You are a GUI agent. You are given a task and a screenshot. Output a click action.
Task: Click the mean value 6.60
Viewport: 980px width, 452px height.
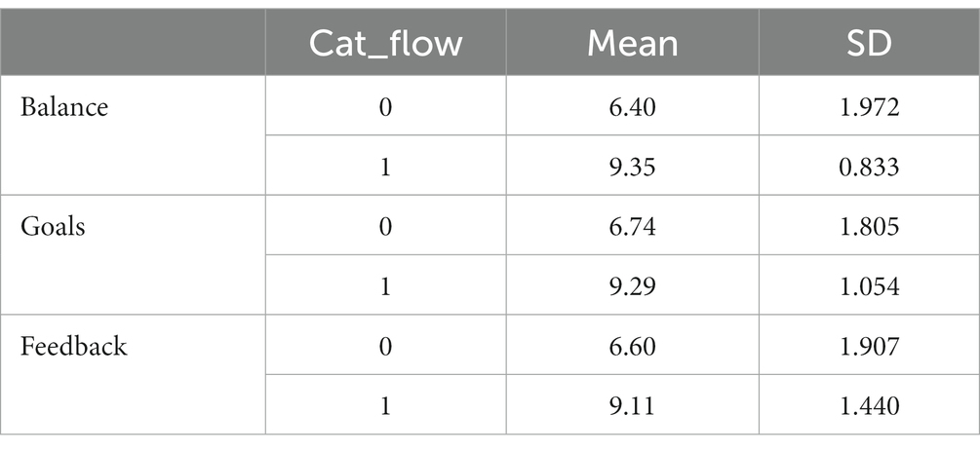pyautogui.click(x=633, y=346)
